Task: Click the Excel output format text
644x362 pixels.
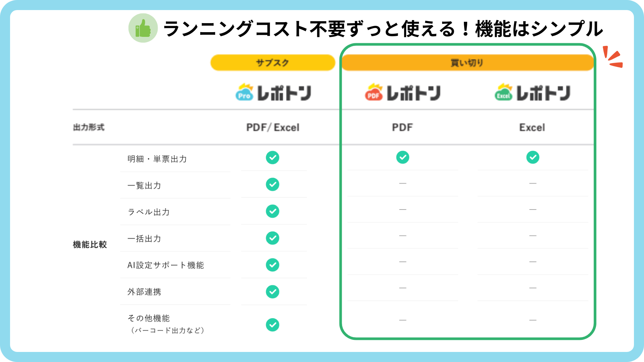Action: pos(532,127)
